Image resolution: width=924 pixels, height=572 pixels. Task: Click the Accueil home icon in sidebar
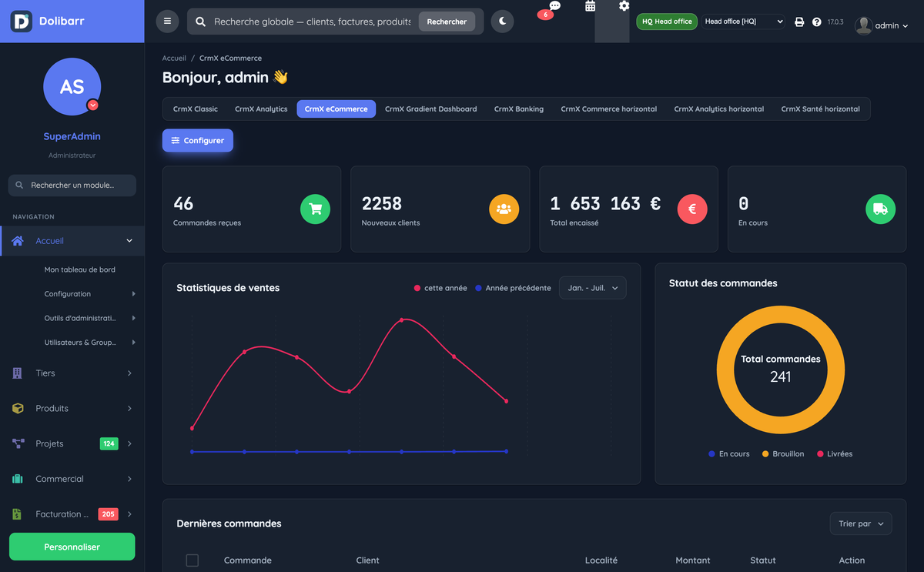18,241
